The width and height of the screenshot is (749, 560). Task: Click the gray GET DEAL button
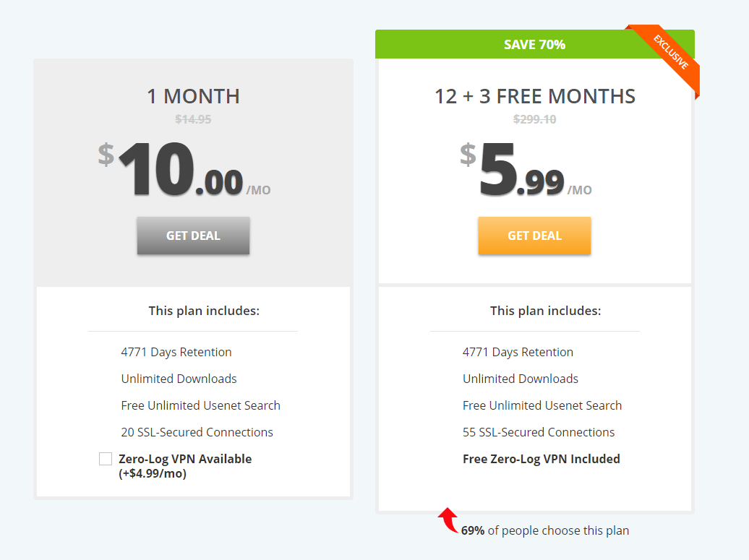193,236
